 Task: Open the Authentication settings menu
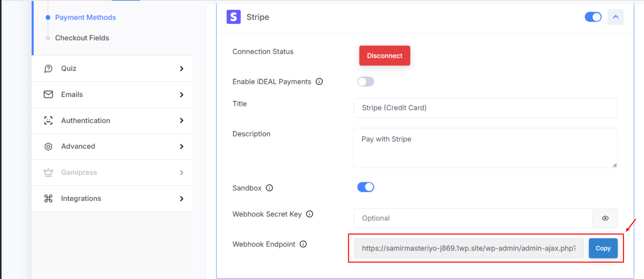(112, 120)
